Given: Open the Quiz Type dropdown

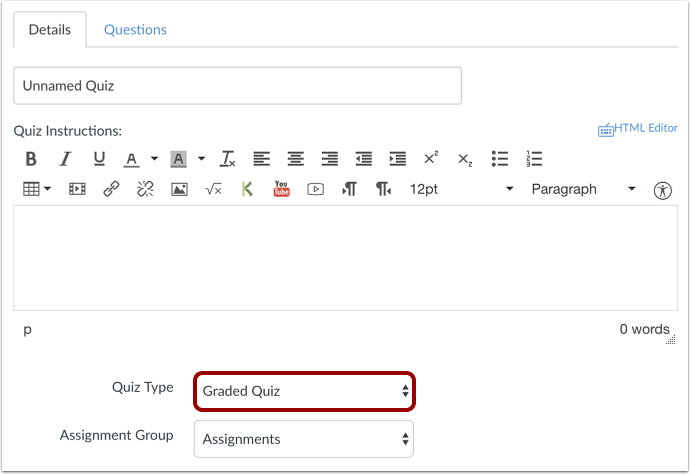Looking at the screenshot, I should 304,391.
